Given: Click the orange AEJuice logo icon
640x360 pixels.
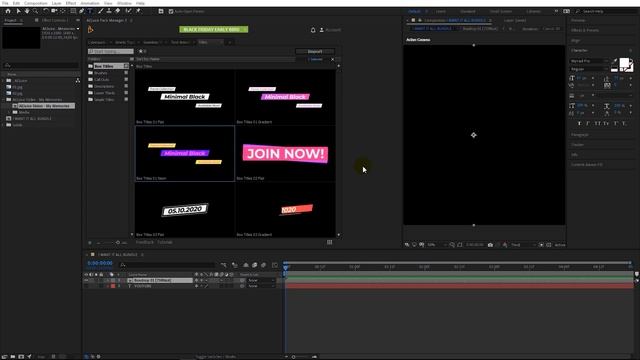Looking at the screenshot, I should point(90,29).
